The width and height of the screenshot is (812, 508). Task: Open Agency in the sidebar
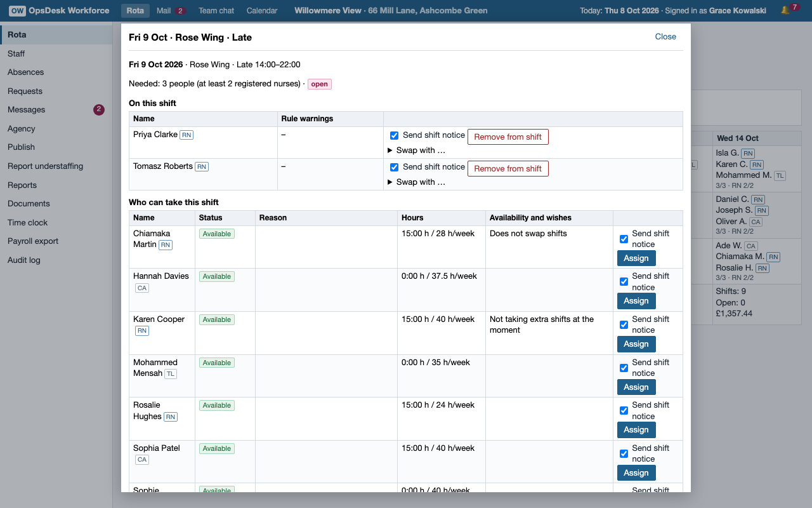(x=56, y=129)
